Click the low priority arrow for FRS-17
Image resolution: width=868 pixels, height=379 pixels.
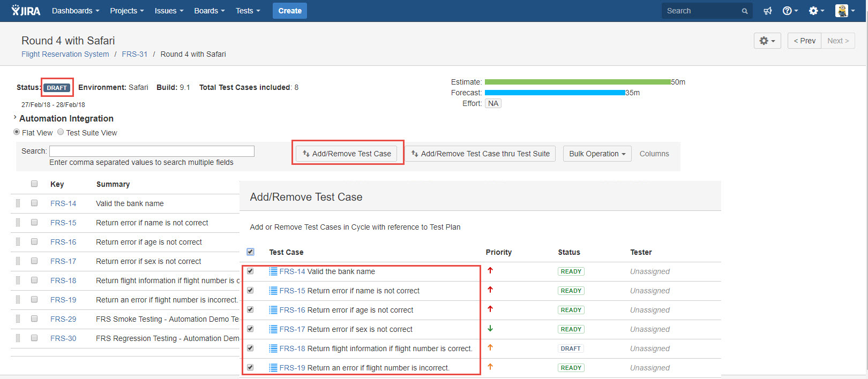point(490,329)
